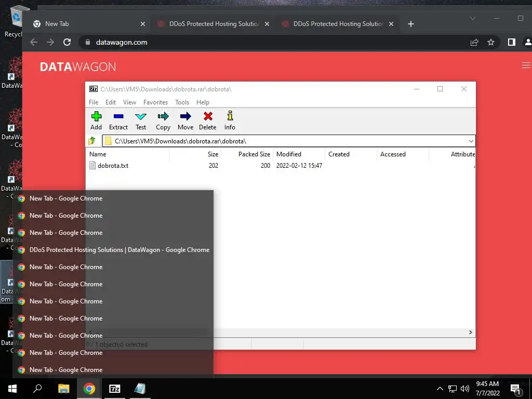Switch to the New Tab browser tab
This screenshot has width=532, height=399.
coord(87,24)
